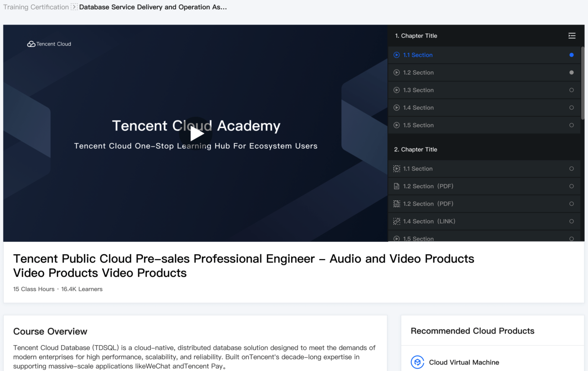Collapse the chapter list with the menu icon
The width and height of the screenshot is (588, 371).
coord(572,36)
